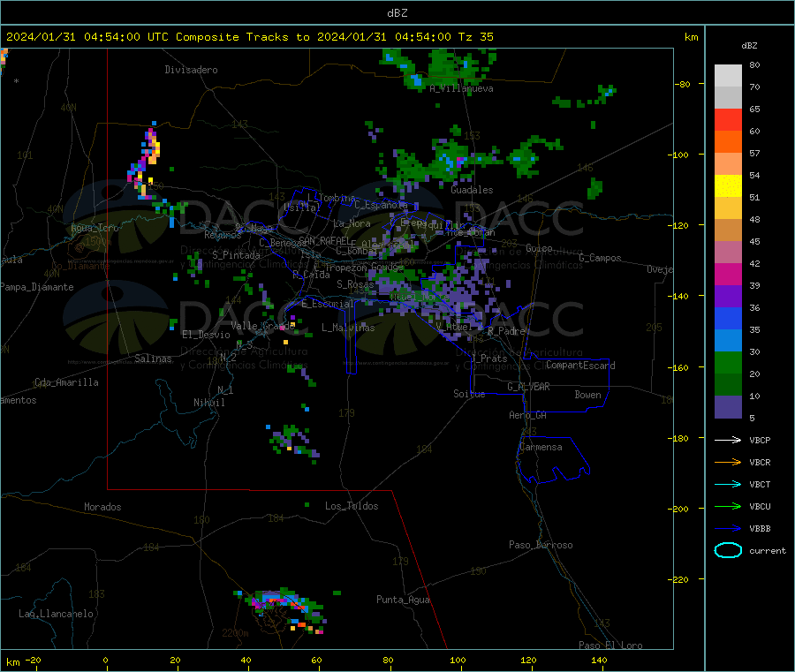
Task: Click the 'Carmensa' map label
Action: tap(541, 448)
